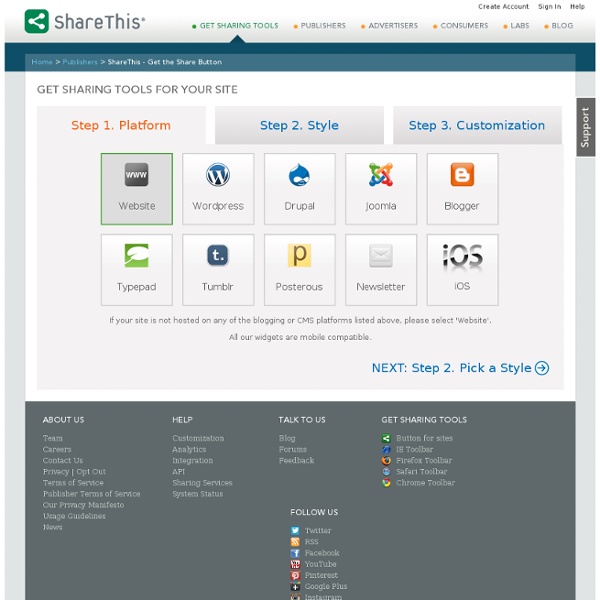Open the System Status link
The image size is (600, 600).
coord(197,494)
